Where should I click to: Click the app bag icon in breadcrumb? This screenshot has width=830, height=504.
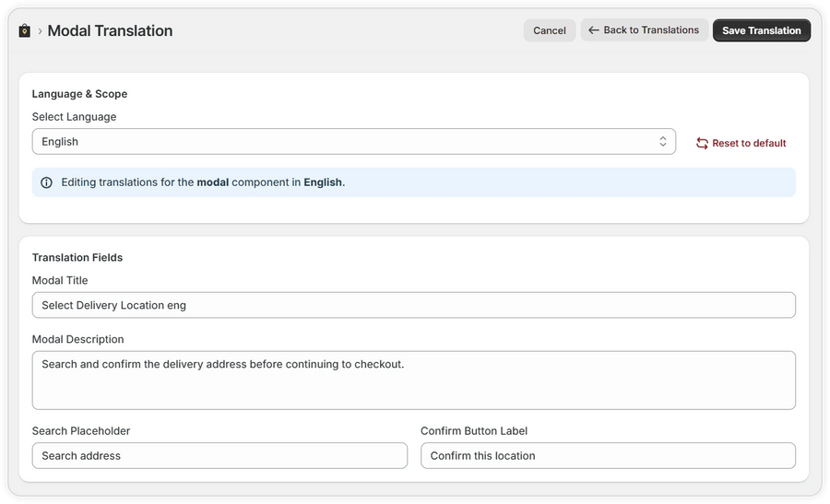click(24, 30)
